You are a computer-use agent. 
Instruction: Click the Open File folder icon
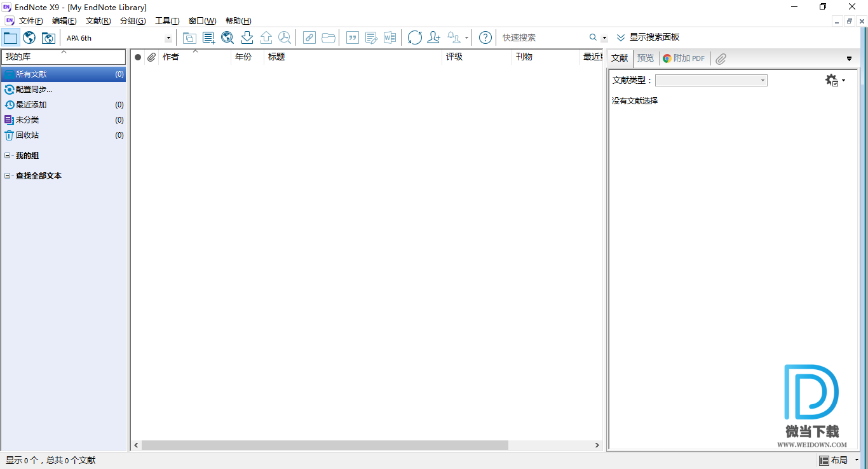pos(329,37)
